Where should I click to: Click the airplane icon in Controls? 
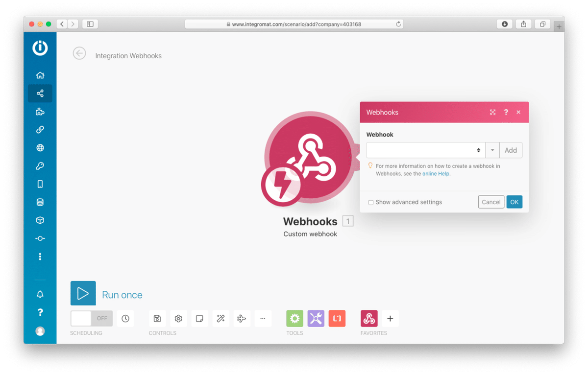point(242,318)
